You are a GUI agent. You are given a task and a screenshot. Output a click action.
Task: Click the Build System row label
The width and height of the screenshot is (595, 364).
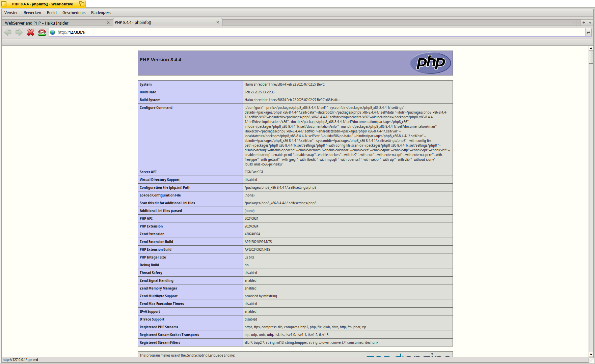point(150,100)
